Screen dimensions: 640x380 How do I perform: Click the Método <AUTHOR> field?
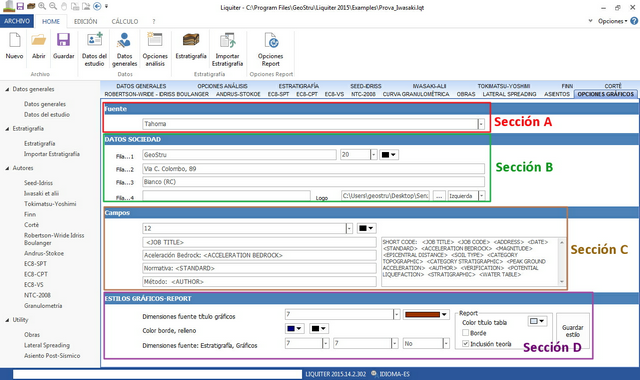(260, 282)
